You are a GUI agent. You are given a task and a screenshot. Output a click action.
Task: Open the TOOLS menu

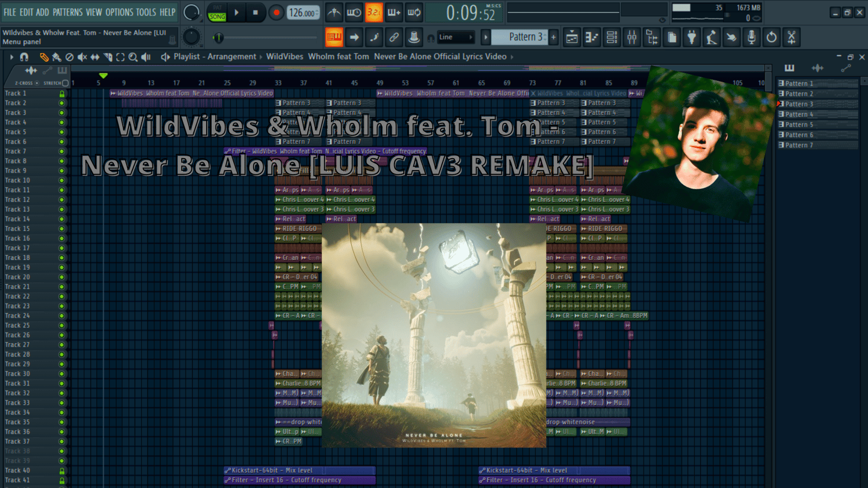pyautogui.click(x=146, y=12)
